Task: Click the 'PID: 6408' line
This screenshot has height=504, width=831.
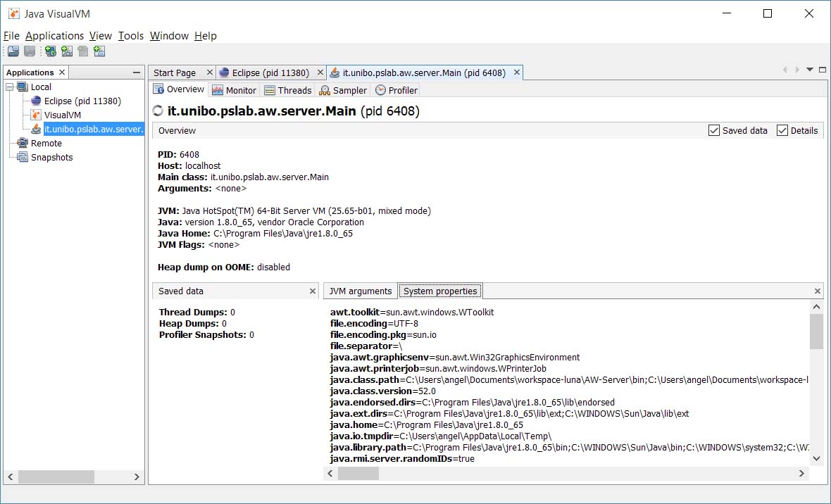Action: pyautogui.click(x=179, y=155)
